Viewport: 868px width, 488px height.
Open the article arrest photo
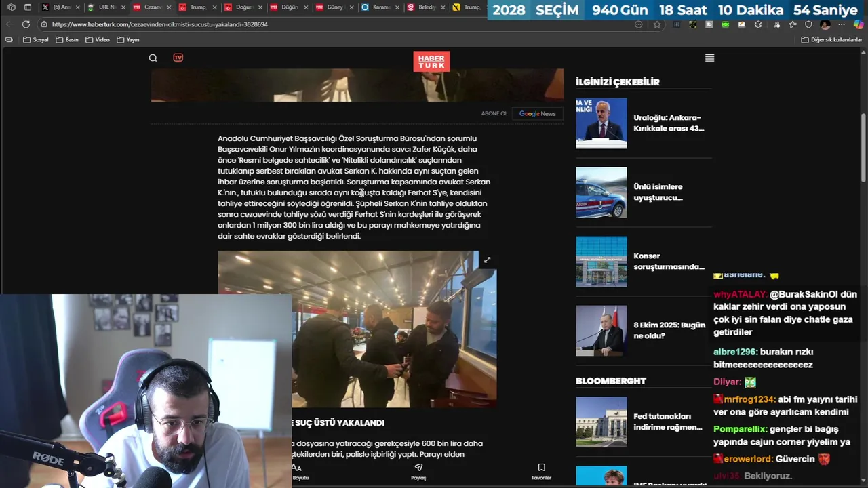[x=357, y=329]
